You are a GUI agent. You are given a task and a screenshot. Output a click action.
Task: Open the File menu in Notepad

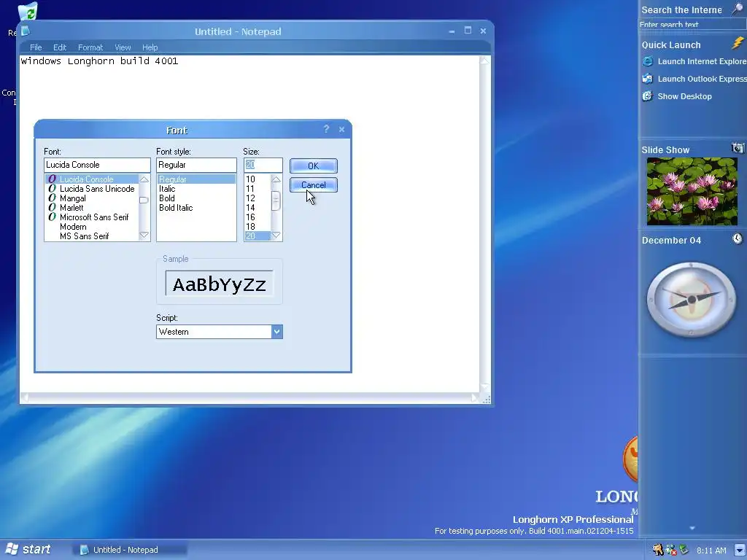tap(36, 47)
